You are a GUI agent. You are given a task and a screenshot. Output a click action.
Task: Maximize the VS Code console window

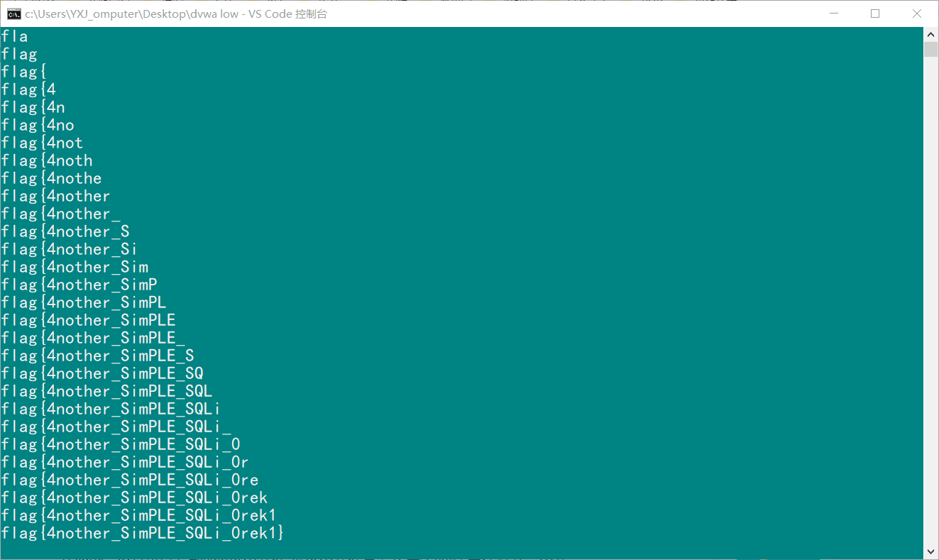pos(875,13)
